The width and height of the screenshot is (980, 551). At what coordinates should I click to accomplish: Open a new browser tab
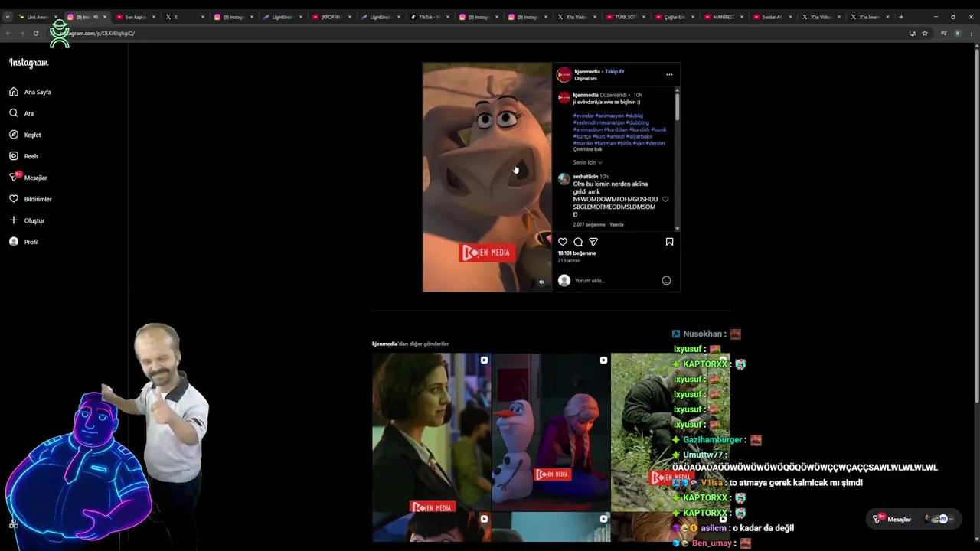click(x=901, y=17)
